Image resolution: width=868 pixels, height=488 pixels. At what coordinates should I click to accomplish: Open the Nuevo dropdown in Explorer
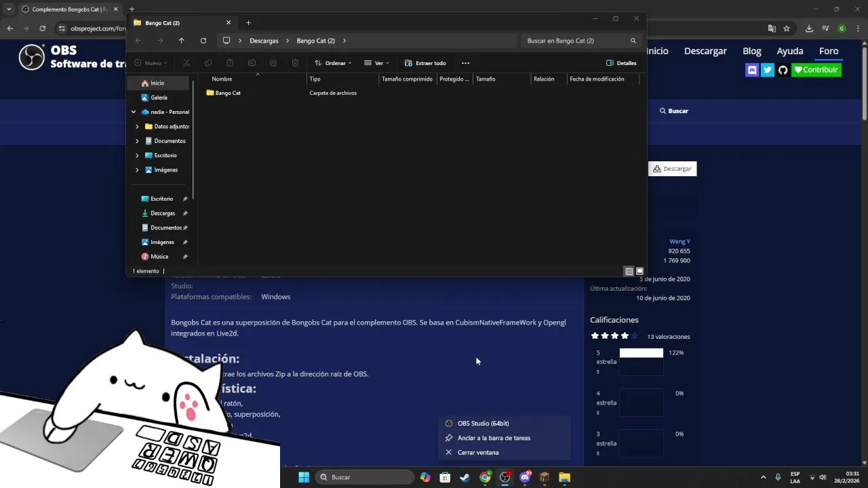click(150, 63)
